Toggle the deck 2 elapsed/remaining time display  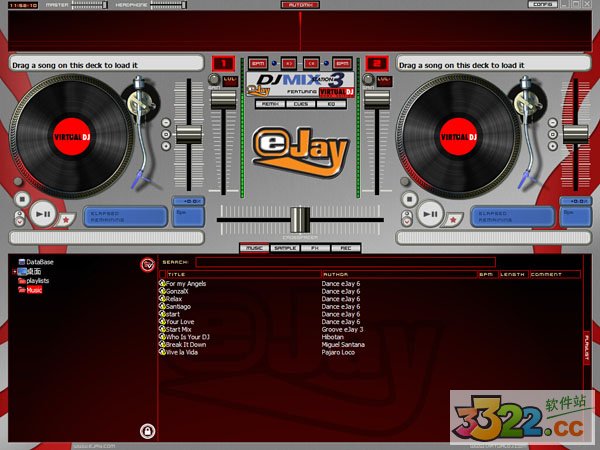(x=512, y=217)
